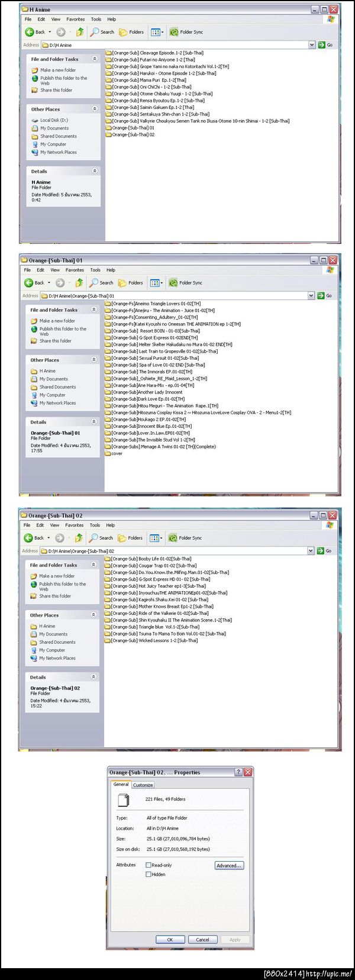The image size is (355, 980).
Task: Click Back arrow in H Anime window
Action: tap(30, 32)
